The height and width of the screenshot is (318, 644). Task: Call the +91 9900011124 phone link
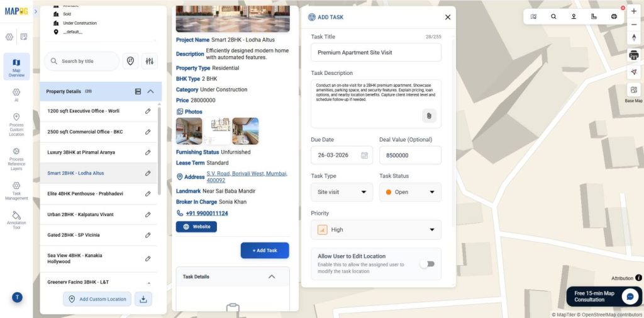[206, 213]
